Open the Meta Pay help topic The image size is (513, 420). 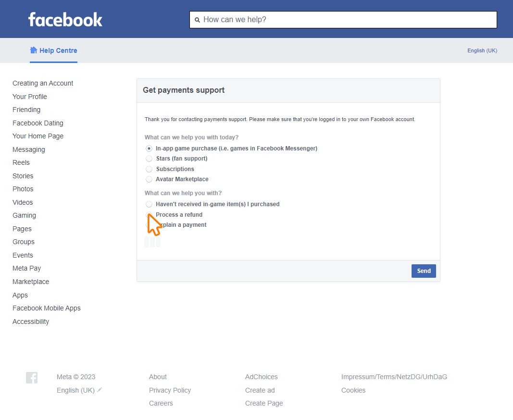coord(26,268)
